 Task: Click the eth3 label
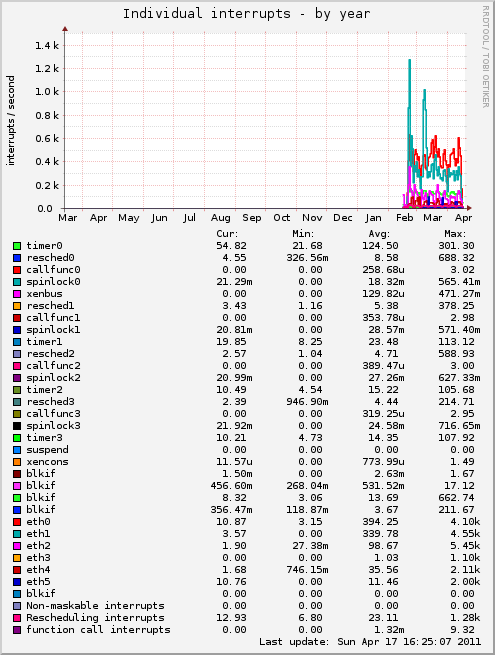(x=38, y=558)
